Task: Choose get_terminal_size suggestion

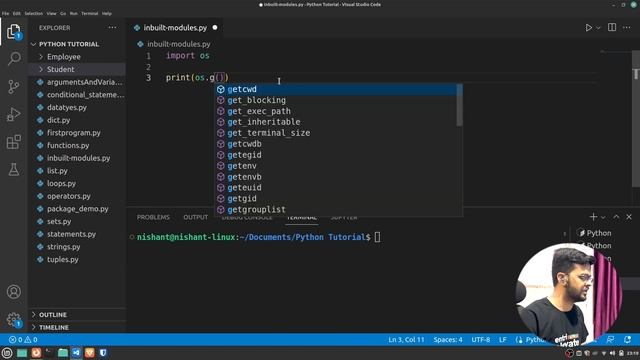Action: pos(338,133)
